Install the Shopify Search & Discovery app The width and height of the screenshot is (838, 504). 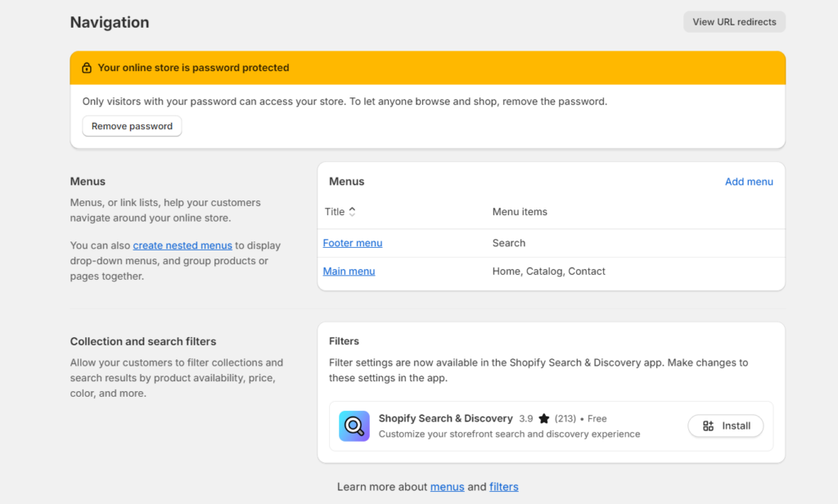[725, 425]
